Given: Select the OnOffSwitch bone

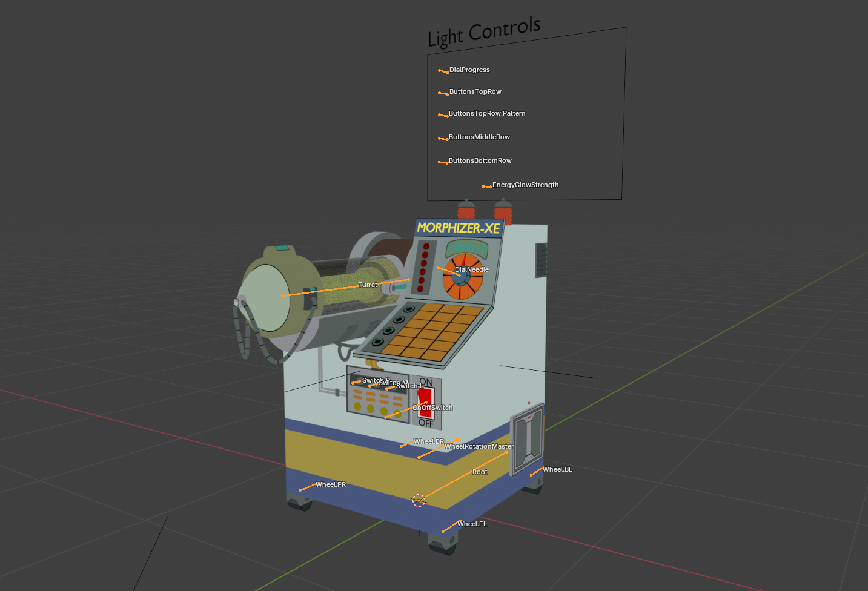Looking at the screenshot, I should click(x=406, y=410).
